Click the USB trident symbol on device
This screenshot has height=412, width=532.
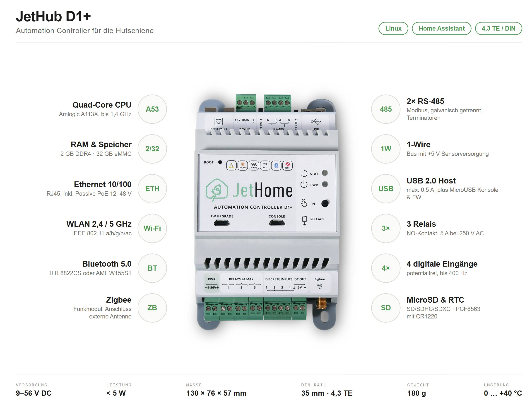coord(316,121)
